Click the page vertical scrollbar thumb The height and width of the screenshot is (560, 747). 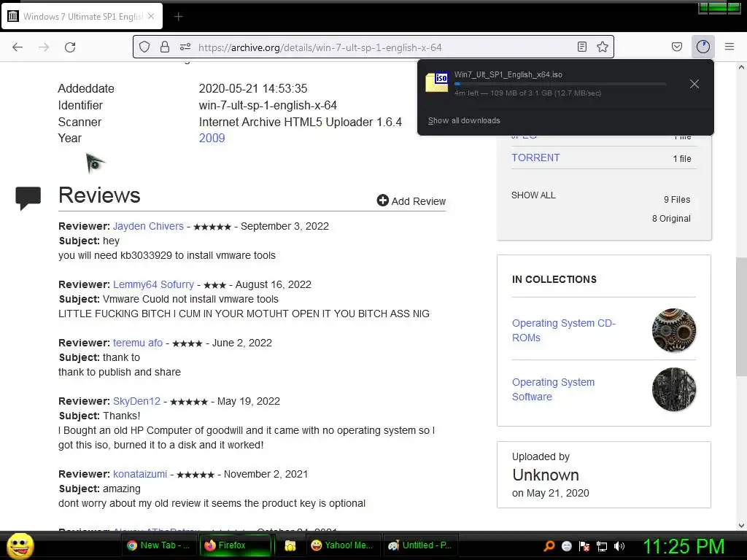pos(741,316)
